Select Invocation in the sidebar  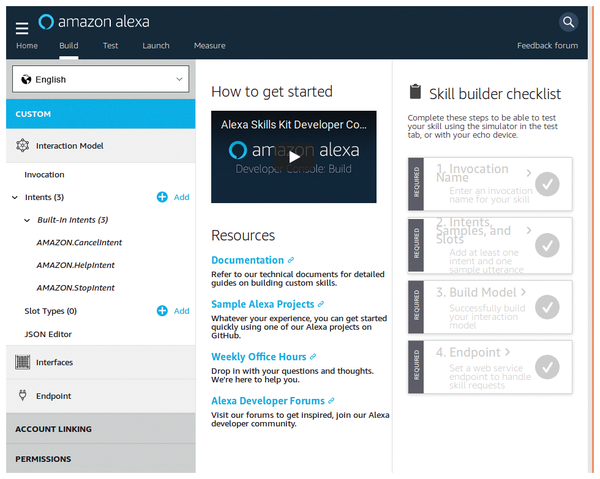point(44,174)
